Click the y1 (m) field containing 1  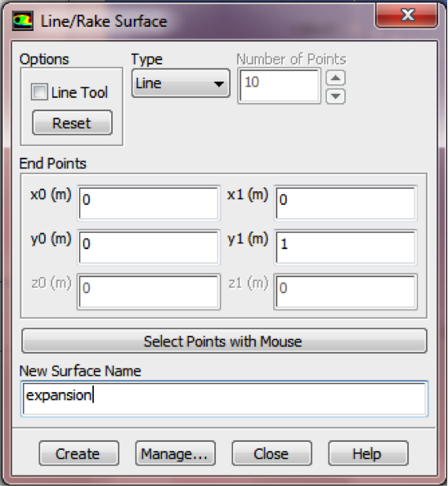[346, 247]
